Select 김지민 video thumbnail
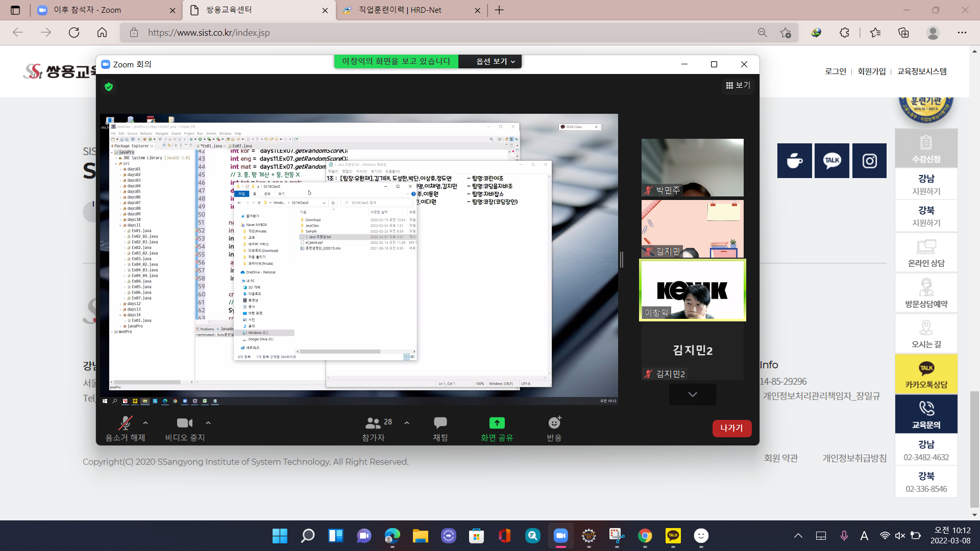This screenshot has width=980, height=551. tap(693, 229)
